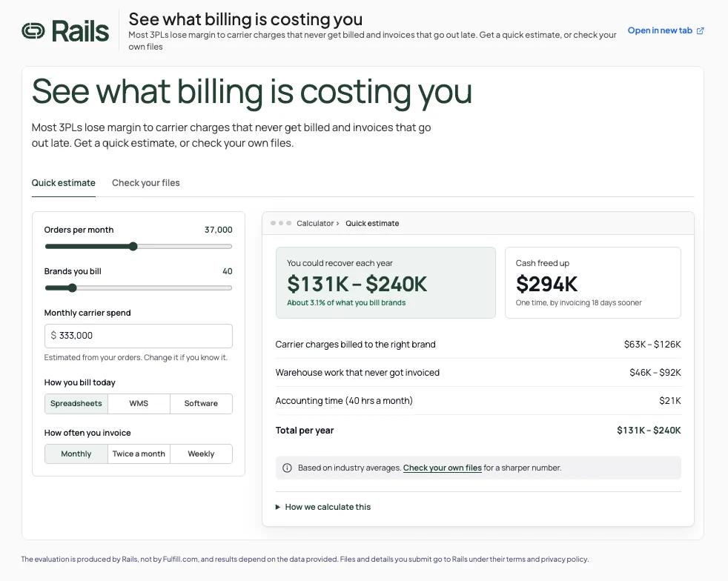Click the 37,000 orders value

[x=219, y=230]
